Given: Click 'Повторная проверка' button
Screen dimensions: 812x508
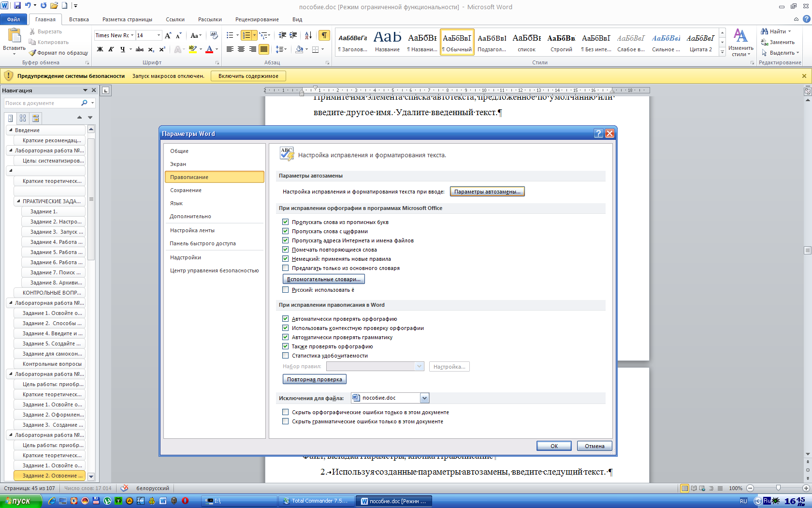Looking at the screenshot, I should click(314, 379).
